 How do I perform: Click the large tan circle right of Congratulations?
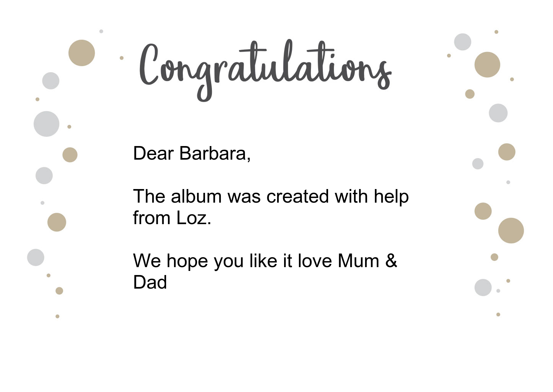487,64
